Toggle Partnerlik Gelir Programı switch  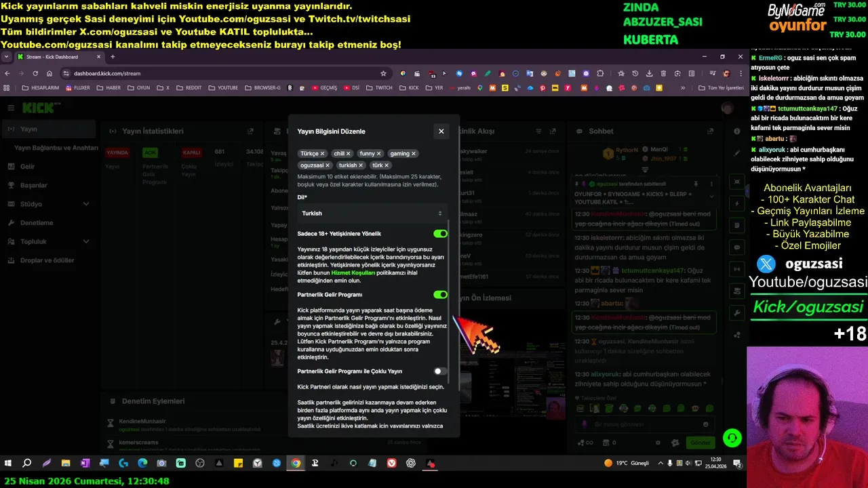click(x=440, y=295)
